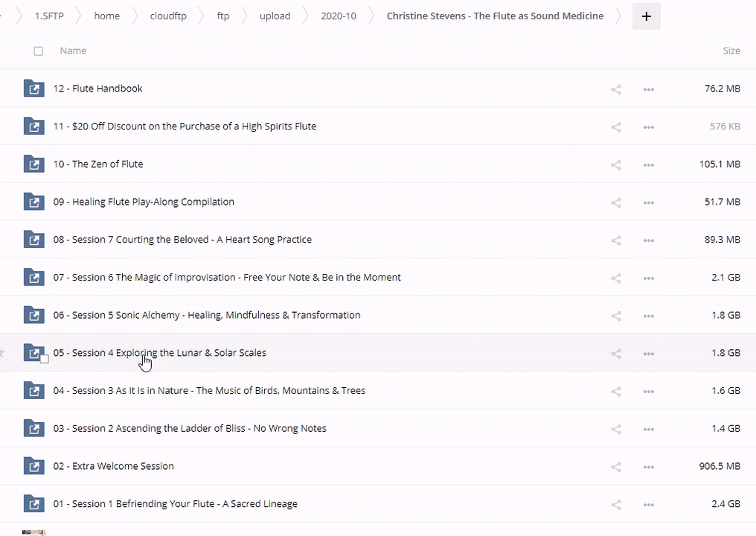The height and width of the screenshot is (536, 756).
Task: Open 06 - Session 5 Sonic Alchemy folder
Action: pos(206,315)
